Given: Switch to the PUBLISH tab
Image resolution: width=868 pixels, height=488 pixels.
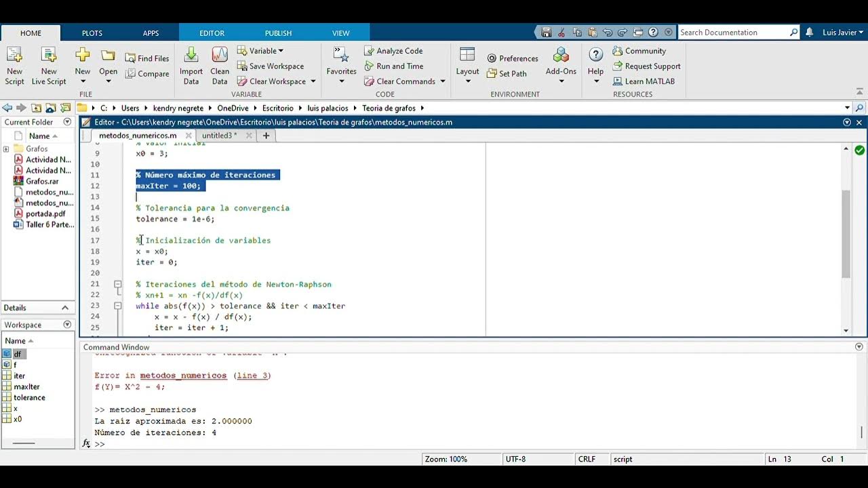Looking at the screenshot, I should (278, 33).
